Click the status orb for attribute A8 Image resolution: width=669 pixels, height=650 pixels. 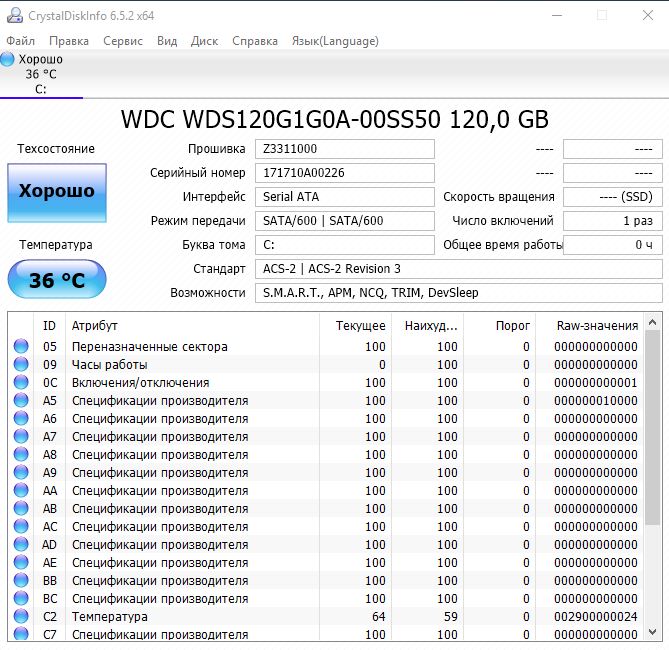[x=21, y=454]
